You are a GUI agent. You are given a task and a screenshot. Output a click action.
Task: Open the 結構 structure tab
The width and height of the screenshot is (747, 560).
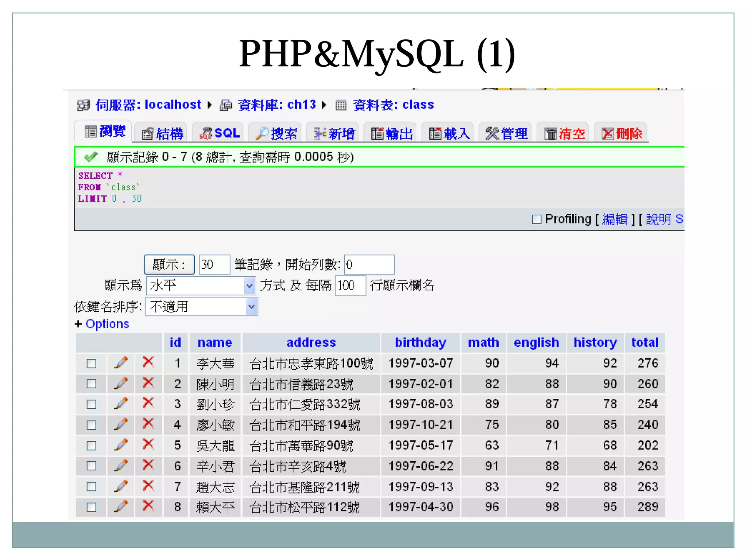pyautogui.click(x=161, y=133)
